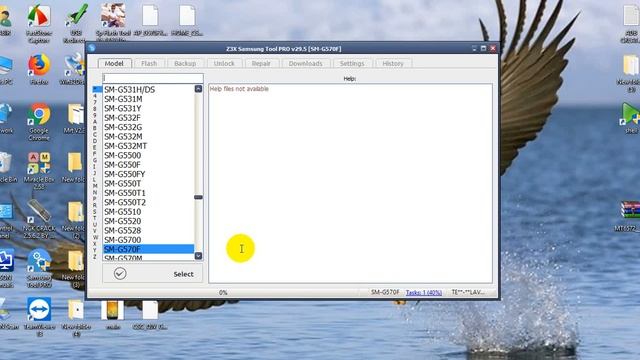Launch Miracle Box 2.58 shortcut

click(39, 171)
